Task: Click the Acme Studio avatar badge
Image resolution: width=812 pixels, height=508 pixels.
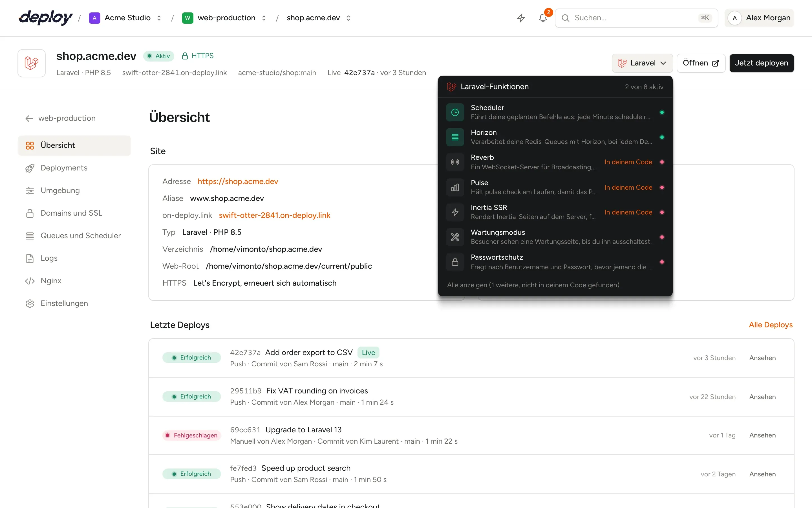Action: [x=95, y=18]
